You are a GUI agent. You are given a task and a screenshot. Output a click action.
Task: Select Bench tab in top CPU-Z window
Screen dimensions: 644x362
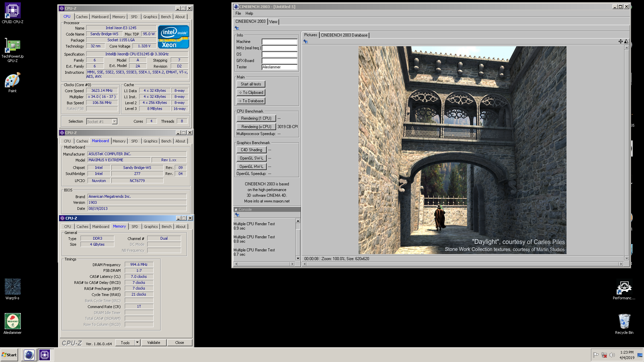(x=166, y=17)
